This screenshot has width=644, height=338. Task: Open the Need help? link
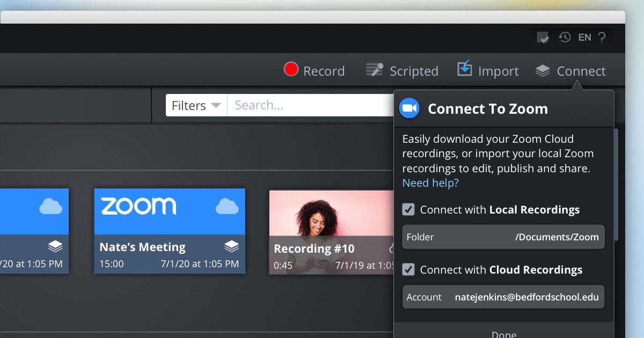[x=430, y=183]
